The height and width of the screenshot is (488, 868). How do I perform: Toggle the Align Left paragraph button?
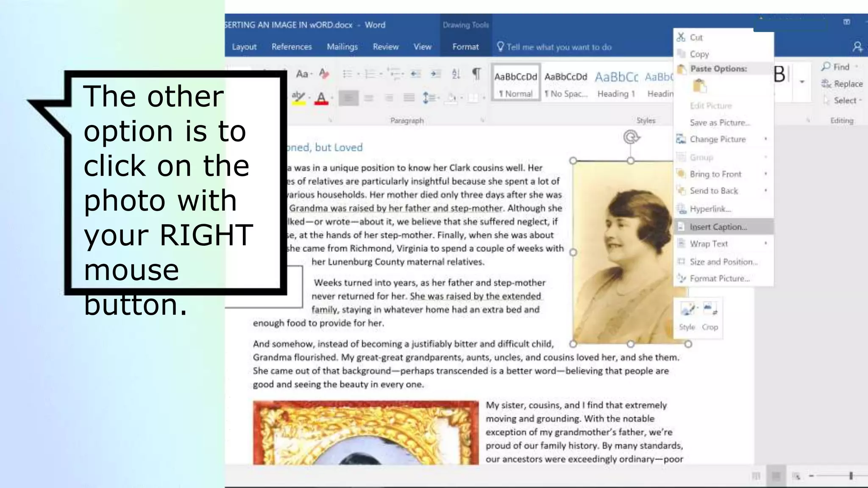348,98
